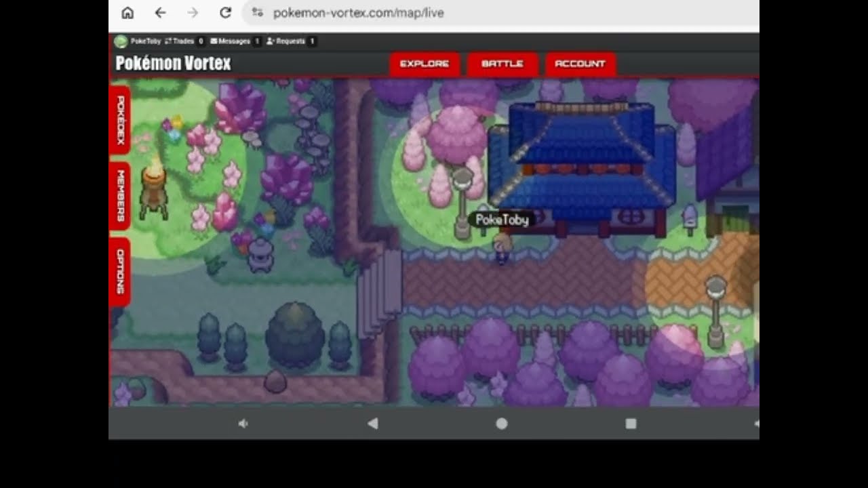Reload the Pokemon Vortex page
Viewport: 868px width, 488px height.
coord(226,12)
